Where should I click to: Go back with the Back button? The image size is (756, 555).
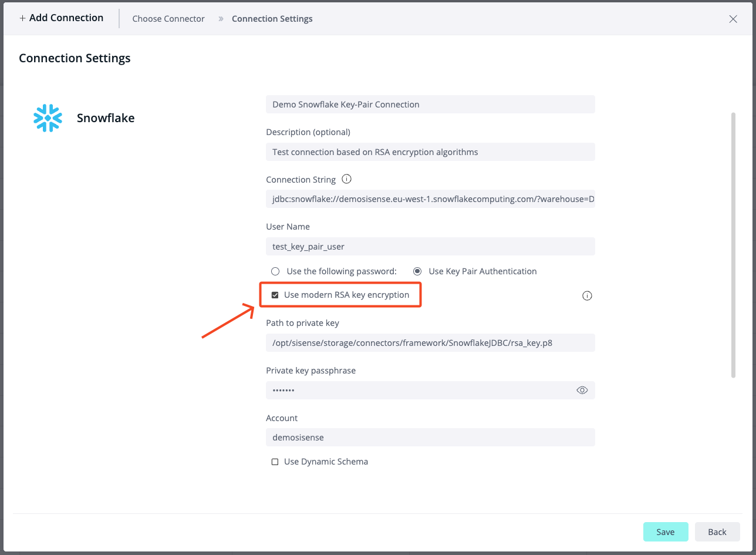(x=717, y=532)
